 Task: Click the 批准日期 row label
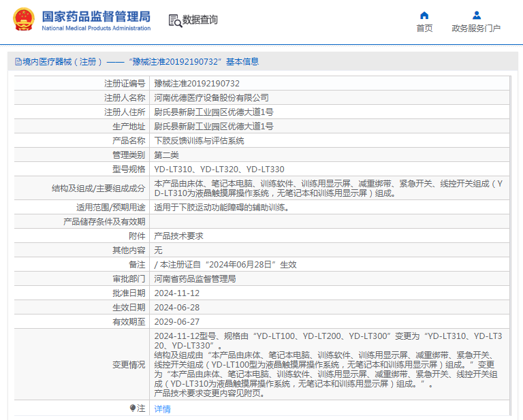129,293
